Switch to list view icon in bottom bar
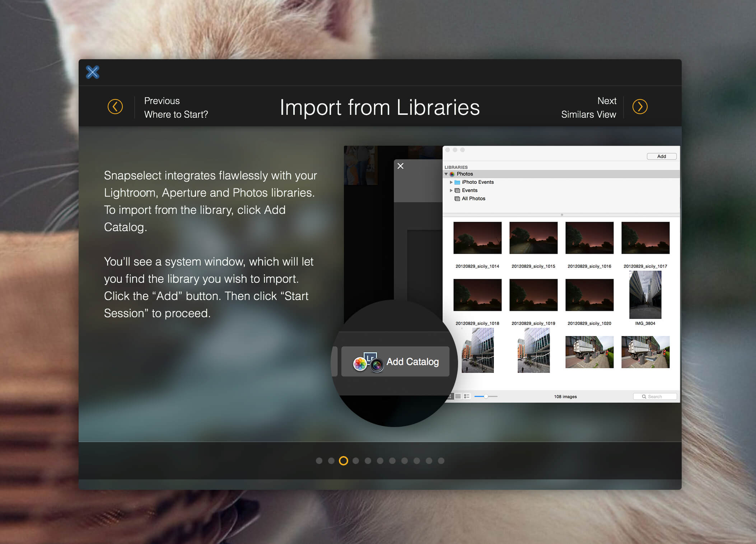Viewport: 756px width, 544px height. tap(458, 397)
